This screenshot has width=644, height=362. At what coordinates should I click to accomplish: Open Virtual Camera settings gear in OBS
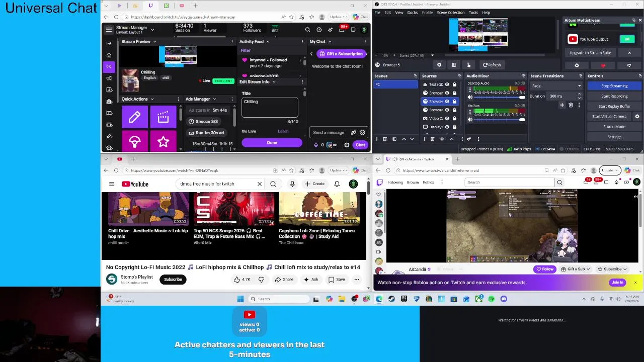click(637, 116)
